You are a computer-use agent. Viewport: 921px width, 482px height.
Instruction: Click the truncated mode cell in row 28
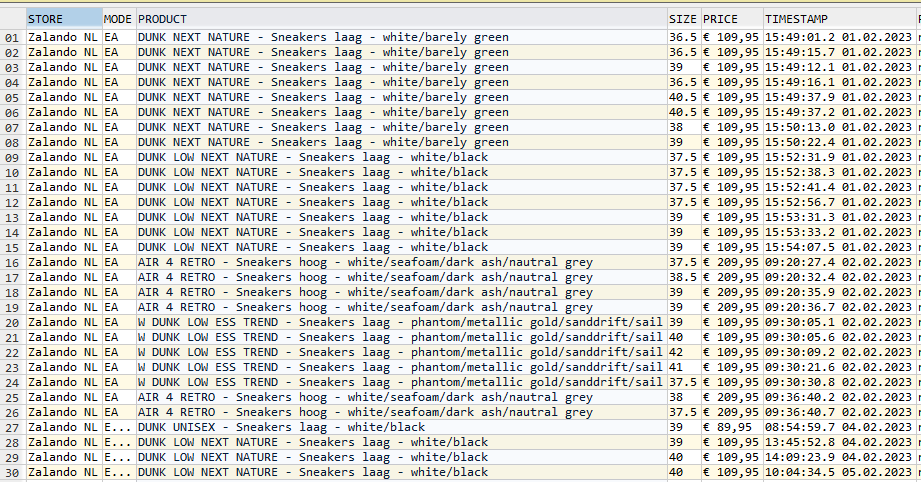(x=119, y=441)
